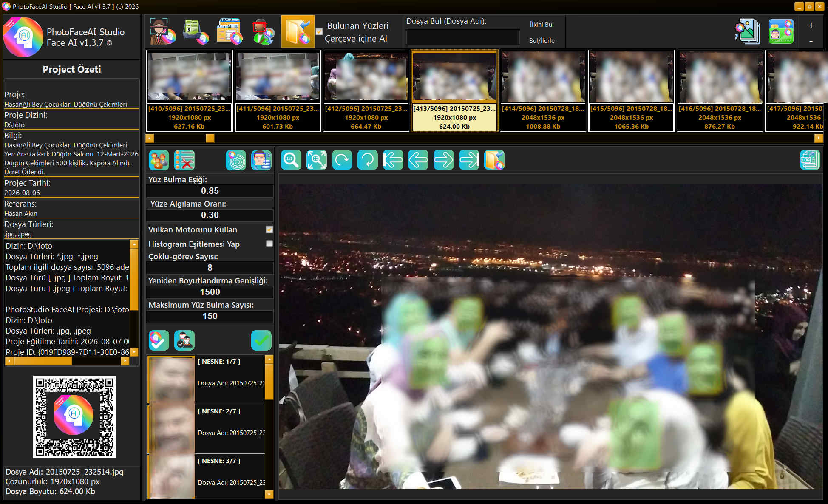
Task: Select thumbnail 414/5096 in the strip
Action: coord(543,91)
